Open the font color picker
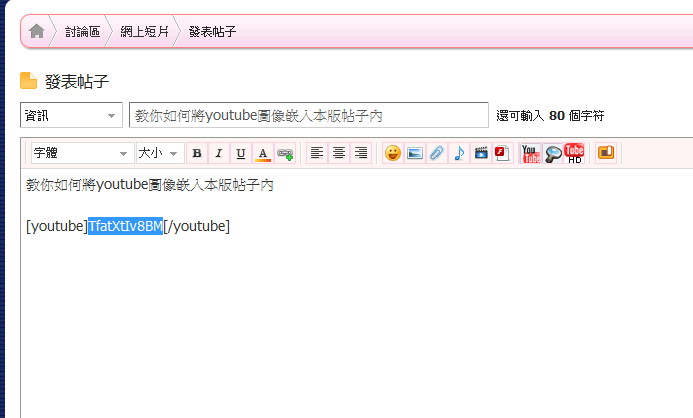This screenshot has height=418, width=693. coord(263,153)
